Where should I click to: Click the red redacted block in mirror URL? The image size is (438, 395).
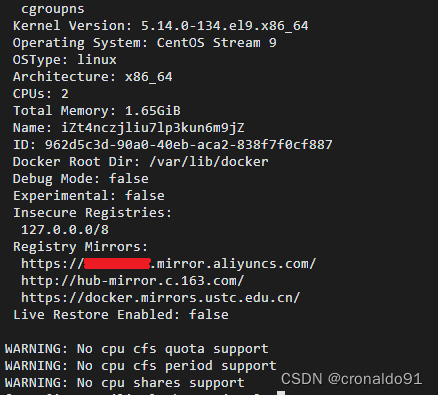(117, 264)
